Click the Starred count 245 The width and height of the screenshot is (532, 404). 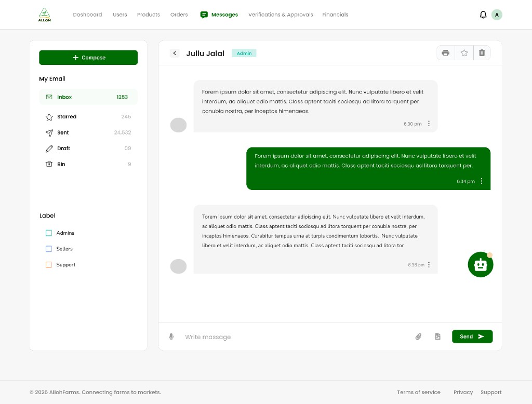(126, 117)
